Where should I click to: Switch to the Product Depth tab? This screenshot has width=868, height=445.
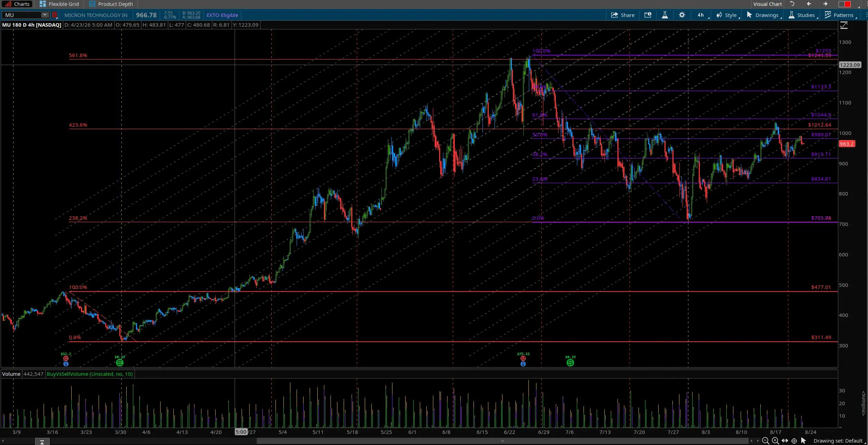click(x=111, y=4)
